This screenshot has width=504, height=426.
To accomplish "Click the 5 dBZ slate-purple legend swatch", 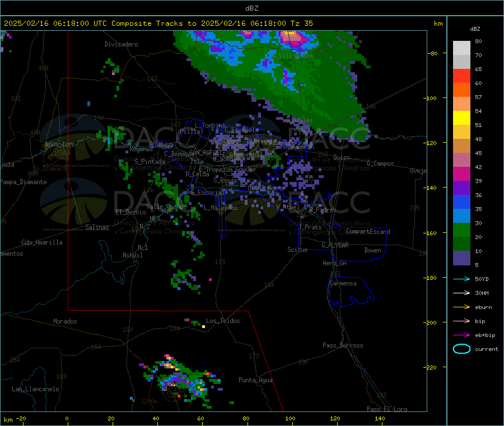I will coord(461,258).
